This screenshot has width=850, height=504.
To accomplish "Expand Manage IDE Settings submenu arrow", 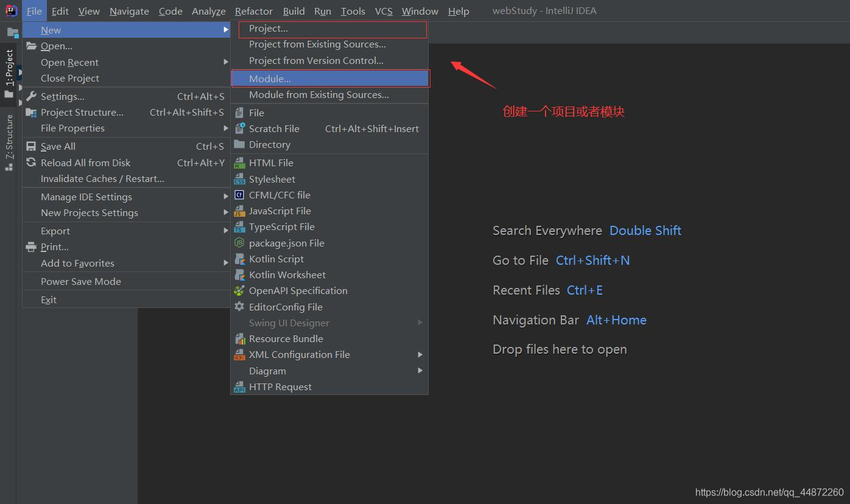I will (226, 197).
